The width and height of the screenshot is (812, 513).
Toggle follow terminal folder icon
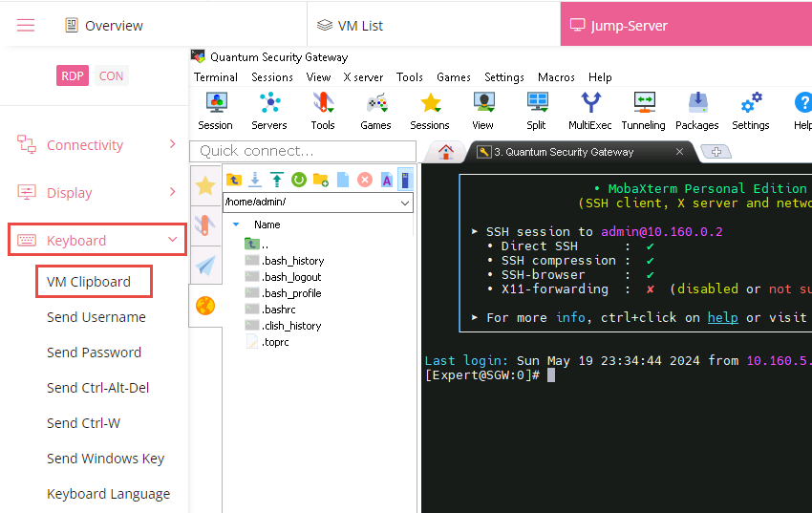(405, 180)
